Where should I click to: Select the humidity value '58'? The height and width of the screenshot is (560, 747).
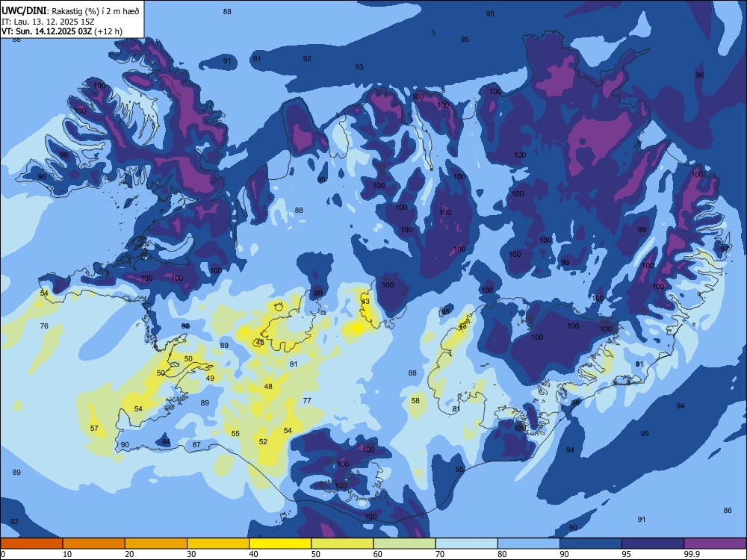(x=415, y=400)
